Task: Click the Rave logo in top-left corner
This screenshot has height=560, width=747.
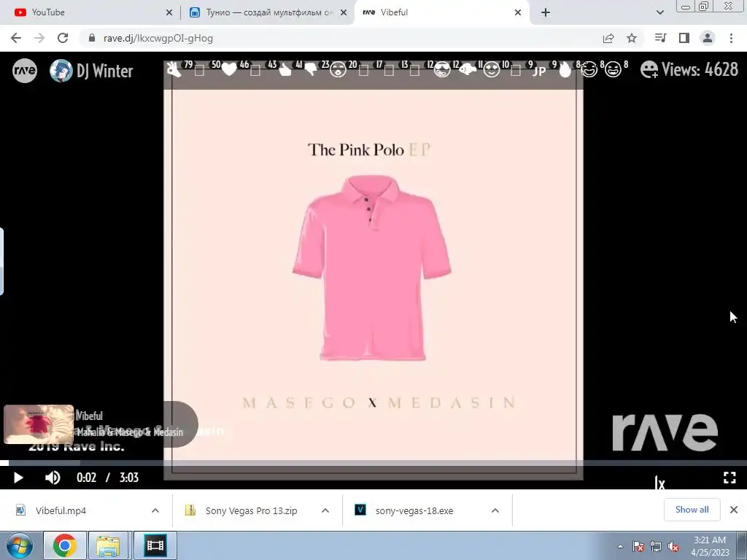Action: [x=25, y=71]
